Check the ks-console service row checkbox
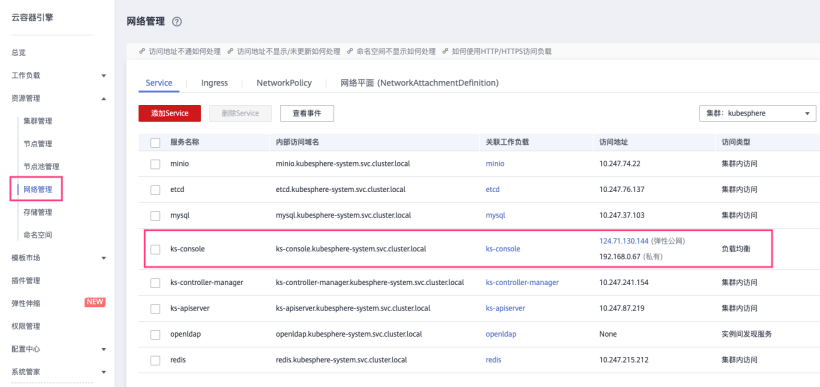The image size is (820, 387). tap(155, 249)
